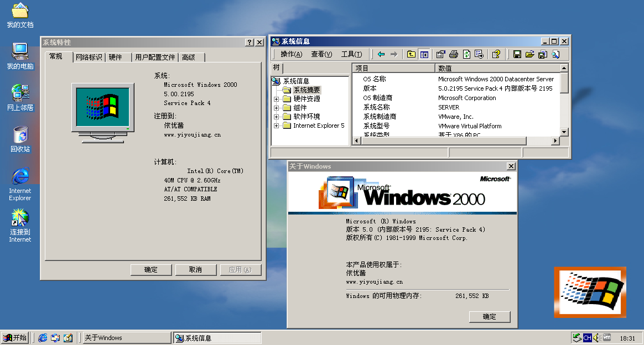The width and height of the screenshot is (644, 345).
Task: Select the 系统信息 root tree node
Action: (296, 81)
